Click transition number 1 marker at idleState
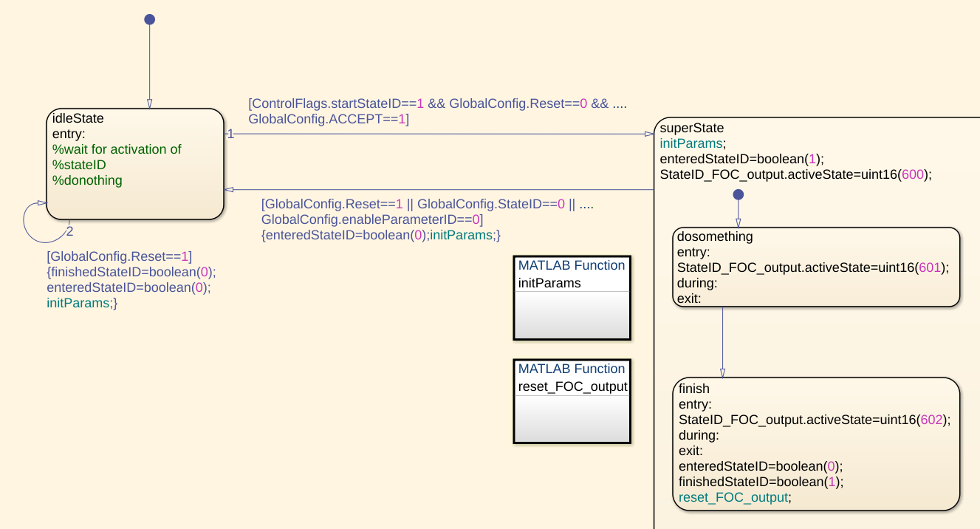This screenshot has width=980, height=529. [230, 134]
